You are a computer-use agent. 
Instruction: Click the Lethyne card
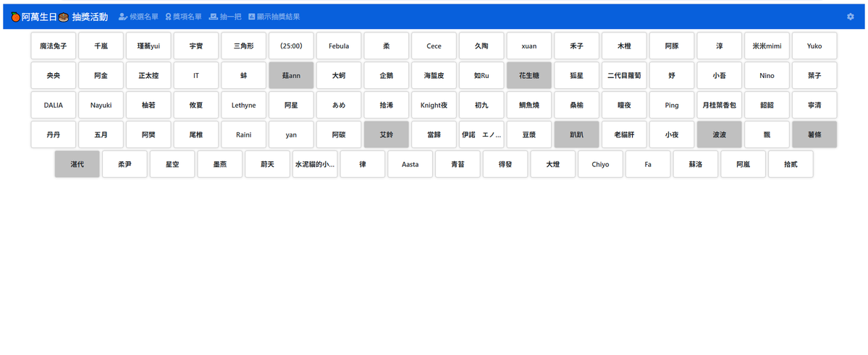tap(243, 105)
